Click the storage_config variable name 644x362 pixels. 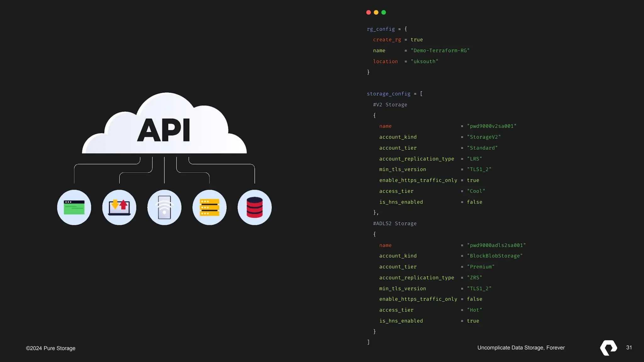[x=388, y=94]
